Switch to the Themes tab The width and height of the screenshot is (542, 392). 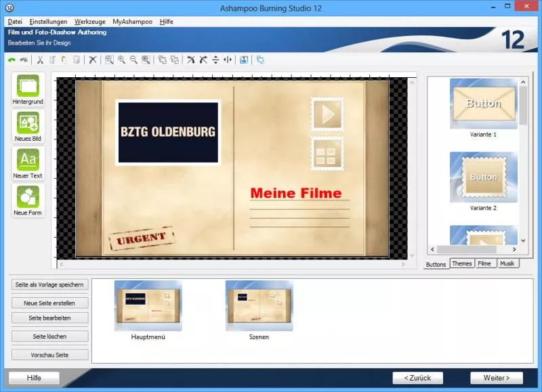pyautogui.click(x=462, y=263)
